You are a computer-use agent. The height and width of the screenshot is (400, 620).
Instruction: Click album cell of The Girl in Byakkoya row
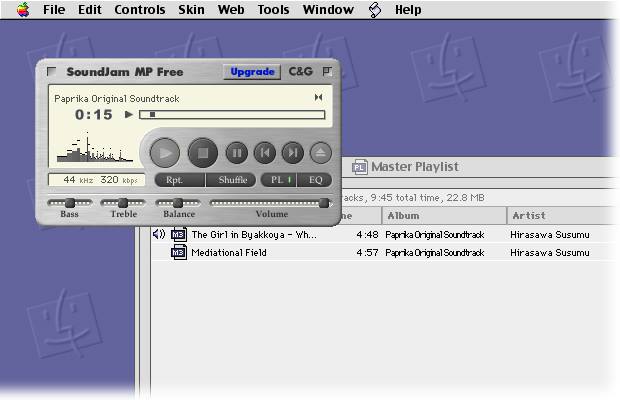tap(435, 234)
